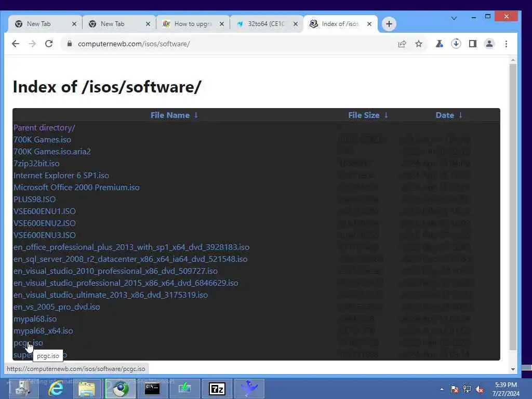Open the blue bird app in the taskbar
The height and width of the screenshot is (399, 532).
(249, 389)
